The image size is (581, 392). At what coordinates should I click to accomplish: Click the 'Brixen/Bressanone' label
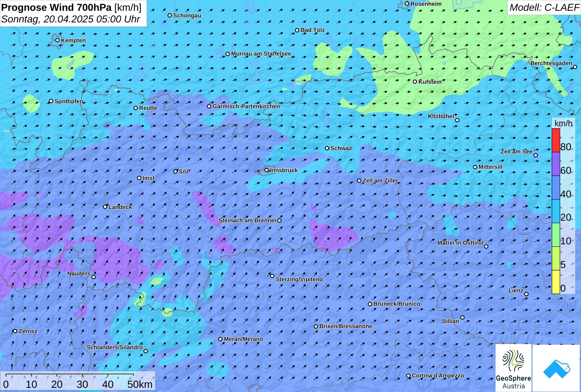346,326
